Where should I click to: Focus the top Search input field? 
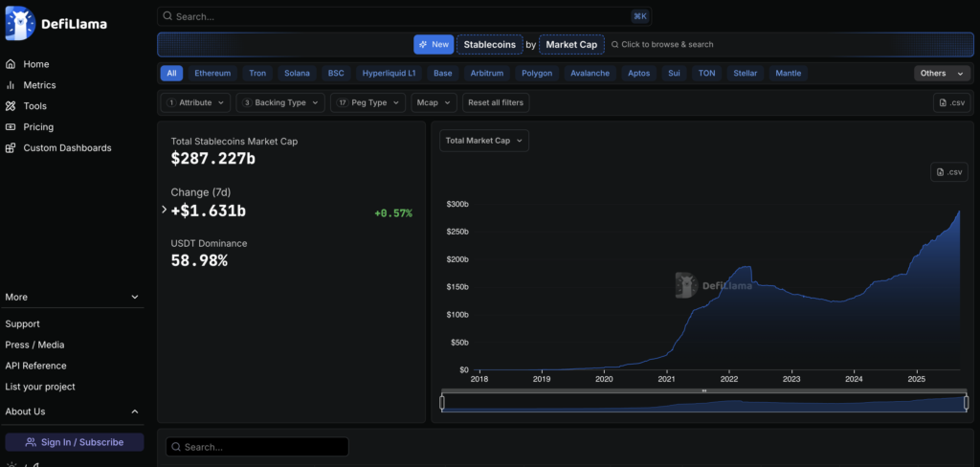(405, 17)
